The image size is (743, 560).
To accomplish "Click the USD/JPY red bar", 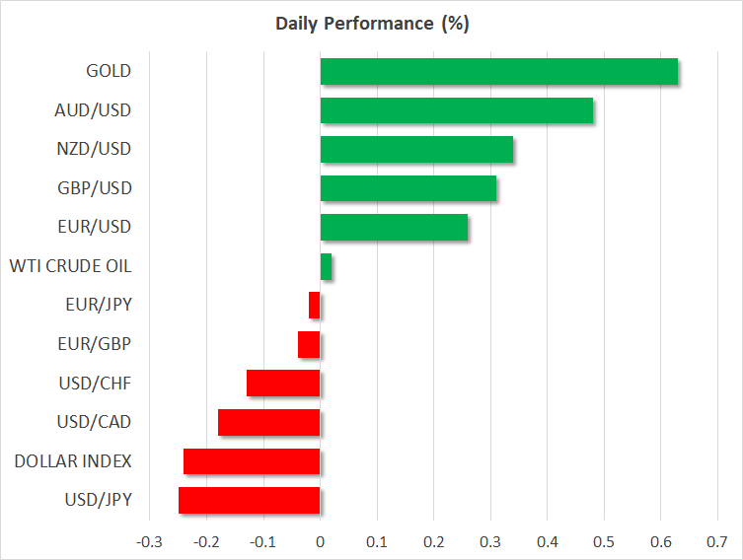I will [250, 500].
